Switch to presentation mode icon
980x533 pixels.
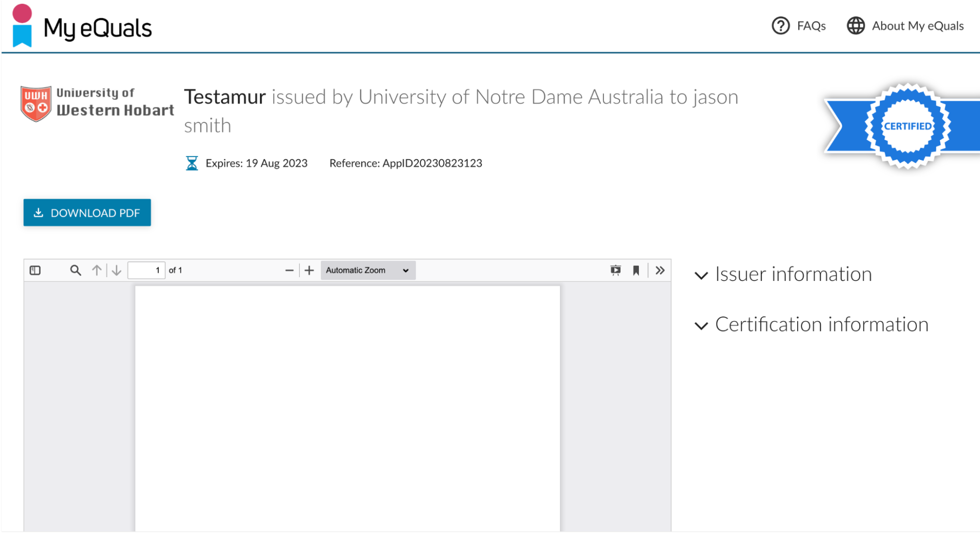[x=615, y=270]
